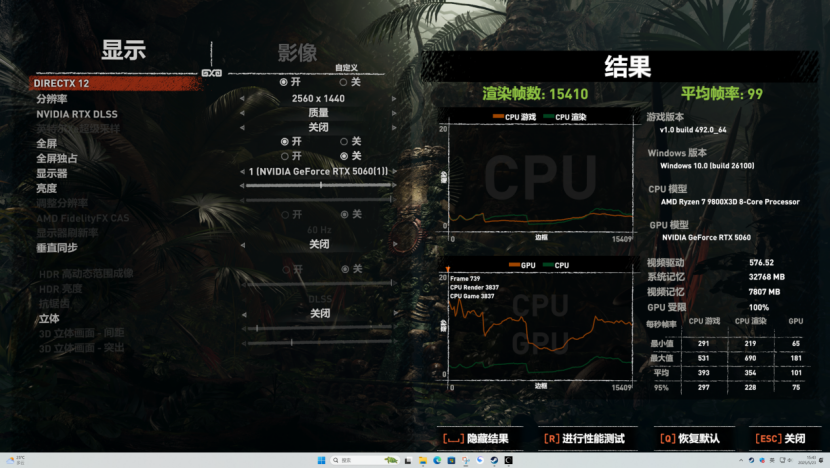This screenshot has height=468, width=830.
Task: Click the 7807 MB video memory value
Action: (764, 292)
